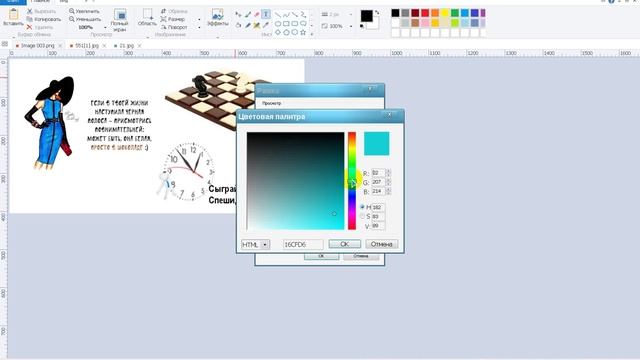
Task: Select the highlighted Text tool
Action: tap(266, 14)
